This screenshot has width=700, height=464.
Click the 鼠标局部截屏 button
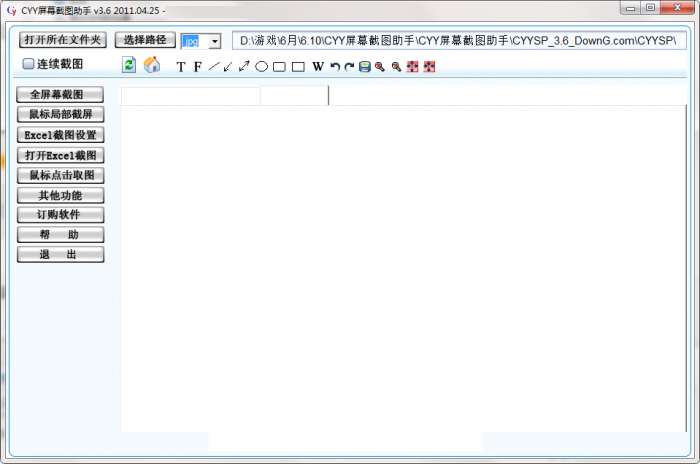60,114
